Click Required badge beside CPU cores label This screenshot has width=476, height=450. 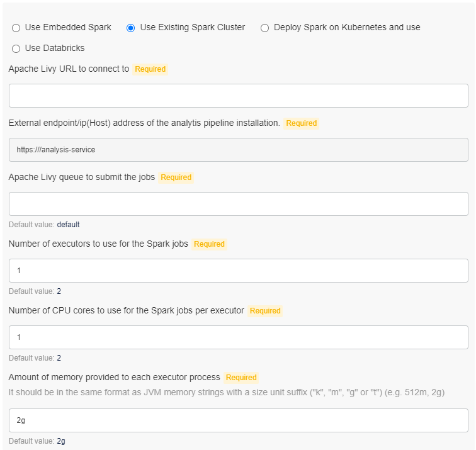[265, 311]
